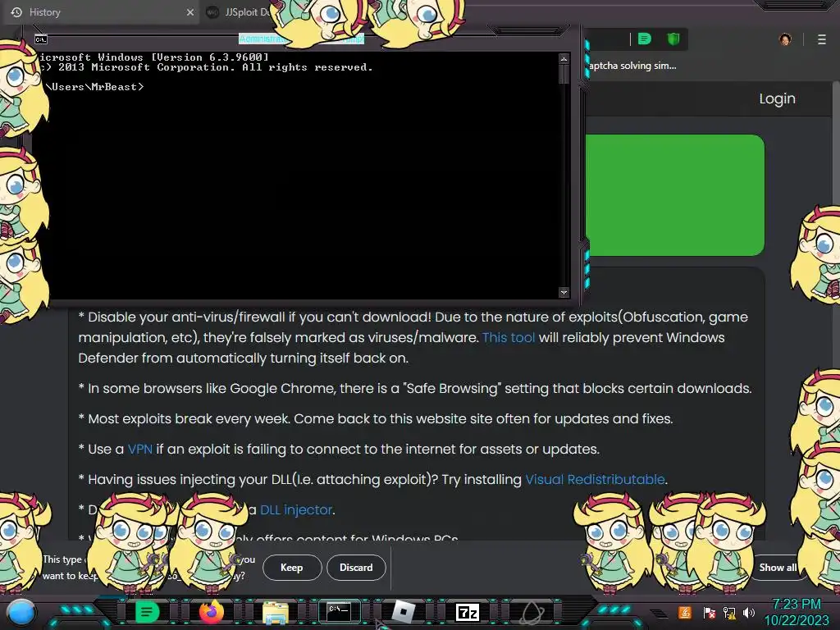Click the Login link on the webpage
This screenshot has width=840, height=630.
tap(778, 98)
